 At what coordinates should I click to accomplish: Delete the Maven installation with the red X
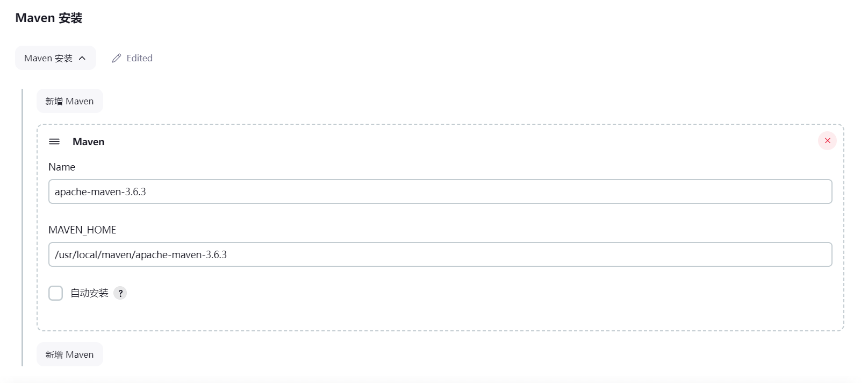pos(827,140)
